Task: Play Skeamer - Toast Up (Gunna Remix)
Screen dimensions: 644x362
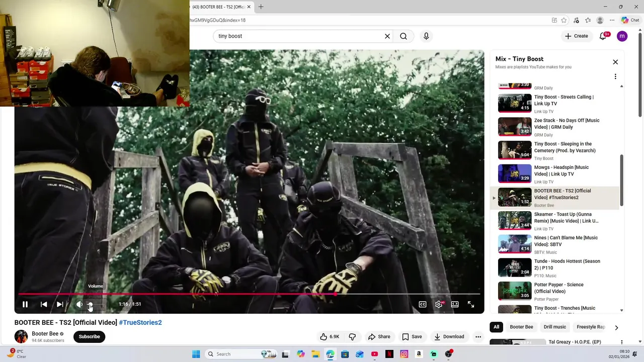Action: [x=555, y=221]
